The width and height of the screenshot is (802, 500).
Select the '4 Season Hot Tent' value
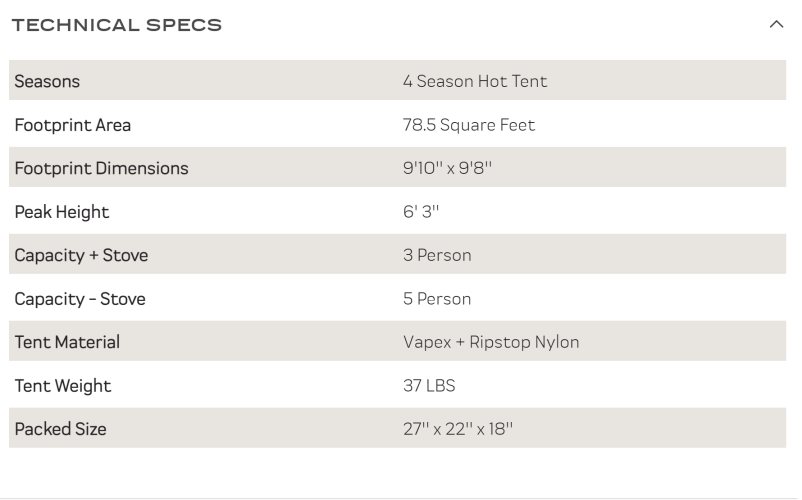click(x=475, y=81)
